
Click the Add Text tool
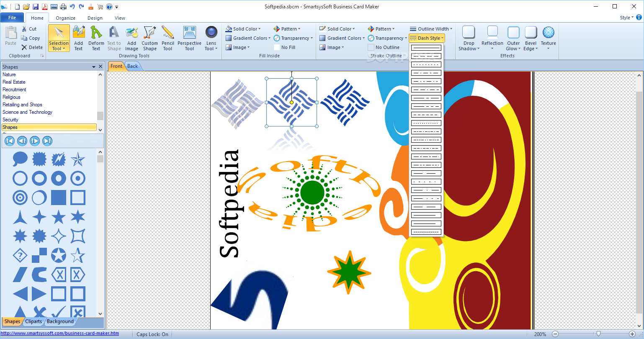78,38
